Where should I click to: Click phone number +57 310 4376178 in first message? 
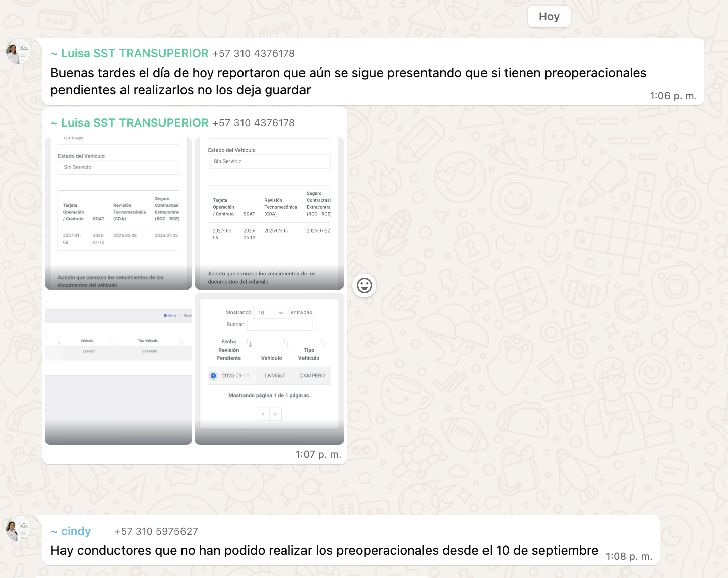click(x=253, y=53)
